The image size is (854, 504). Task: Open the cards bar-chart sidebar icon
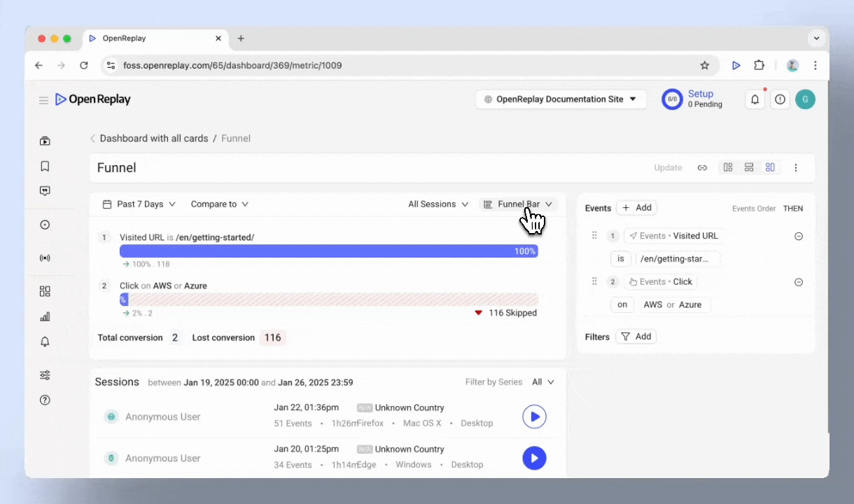pos(45,316)
